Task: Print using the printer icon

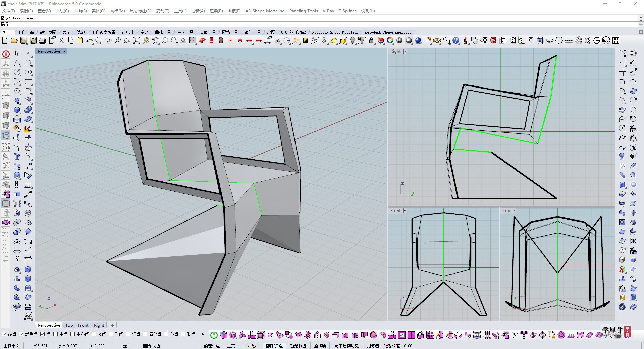Action: click(42, 41)
